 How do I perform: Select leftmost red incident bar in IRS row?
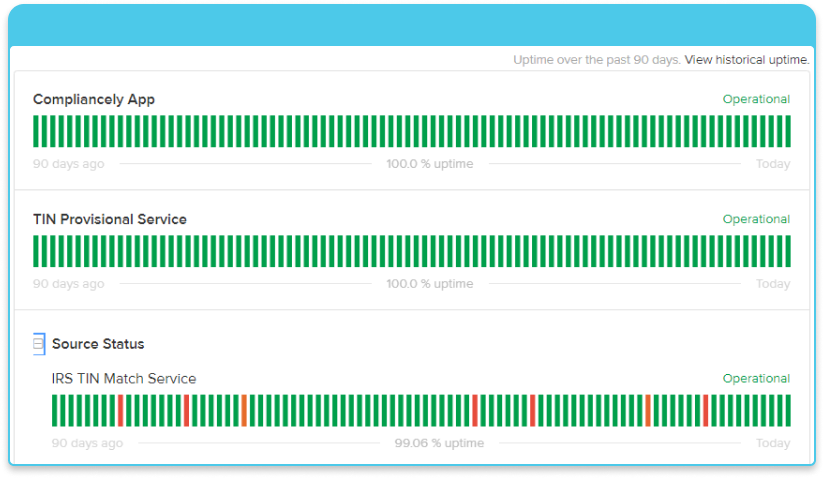[x=121, y=410]
